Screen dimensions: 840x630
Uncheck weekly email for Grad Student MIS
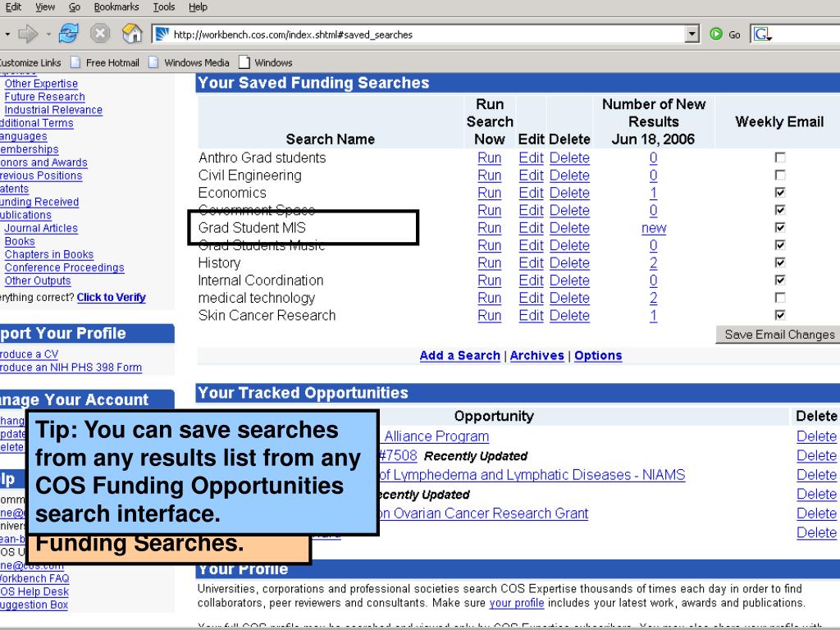(780, 228)
